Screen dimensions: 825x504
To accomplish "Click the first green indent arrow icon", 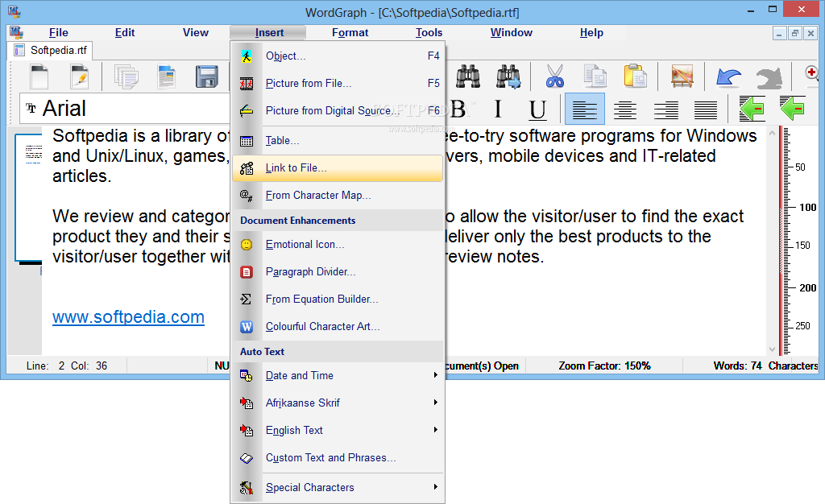I will click(x=752, y=109).
